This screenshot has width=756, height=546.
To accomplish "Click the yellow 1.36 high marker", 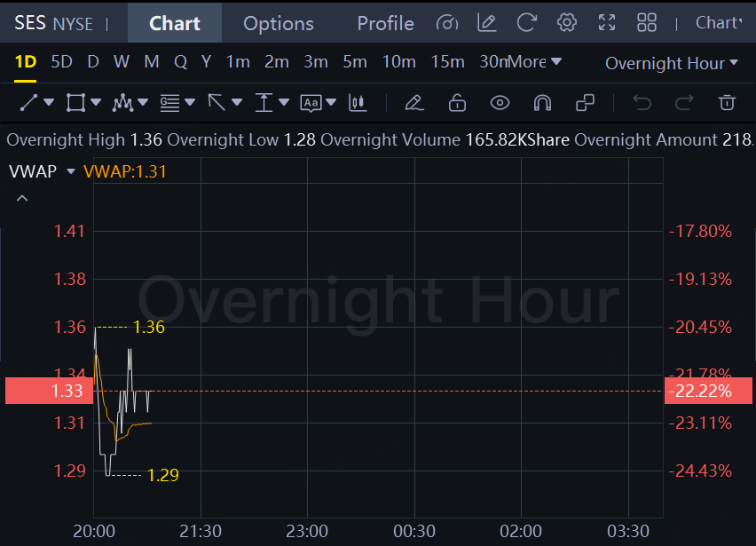I will tap(149, 327).
